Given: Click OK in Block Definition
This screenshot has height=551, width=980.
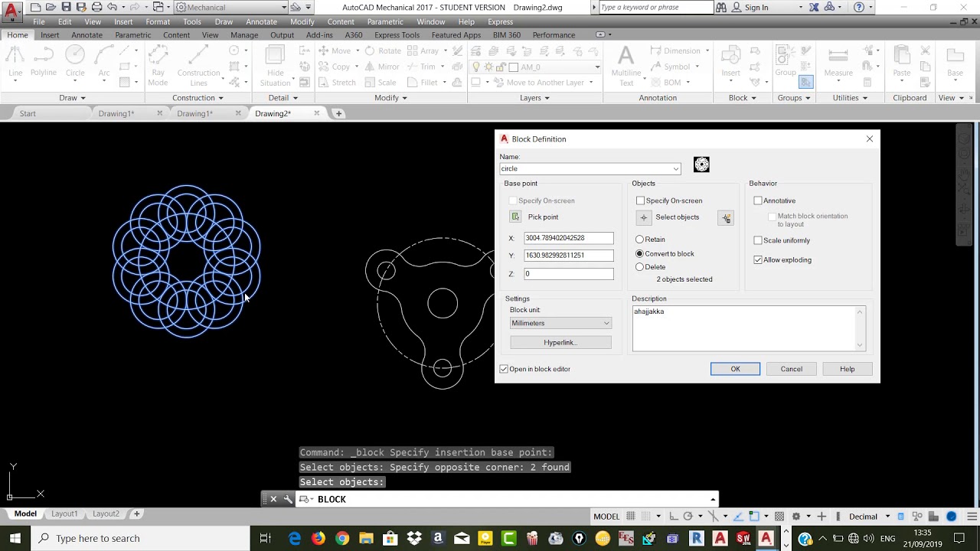Looking at the screenshot, I should click(735, 369).
